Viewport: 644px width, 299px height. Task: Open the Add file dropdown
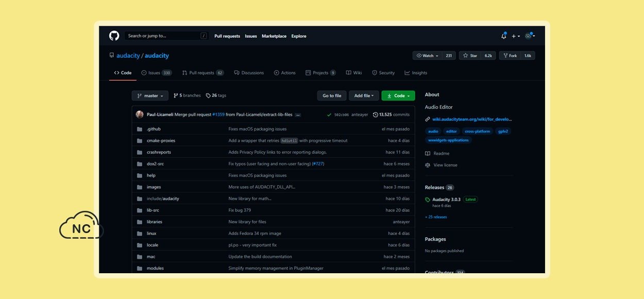pyautogui.click(x=364, y=96)
